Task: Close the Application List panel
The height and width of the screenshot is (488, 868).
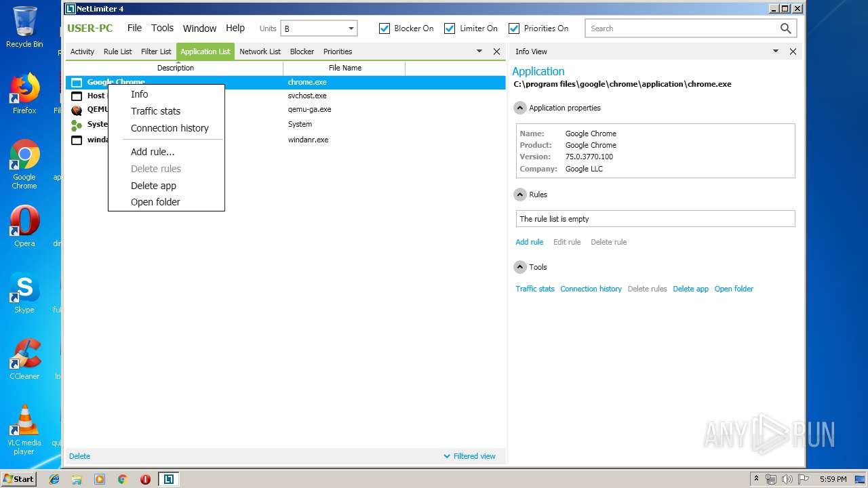Action: click(x=496, y=52)
